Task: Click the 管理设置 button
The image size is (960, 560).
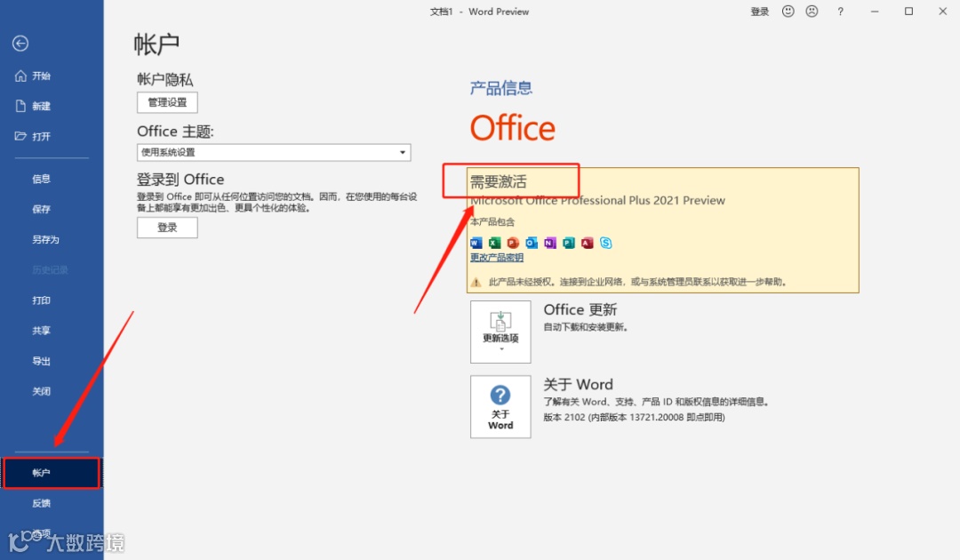Action: [167, 102]
